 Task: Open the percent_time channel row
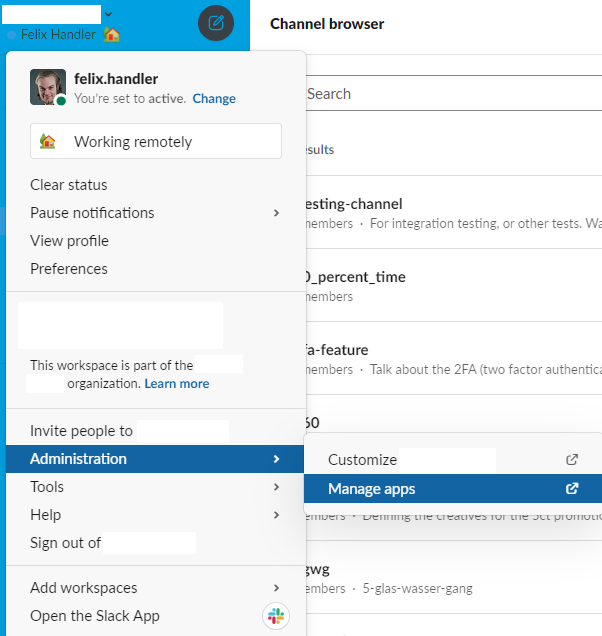click(453, 286)
